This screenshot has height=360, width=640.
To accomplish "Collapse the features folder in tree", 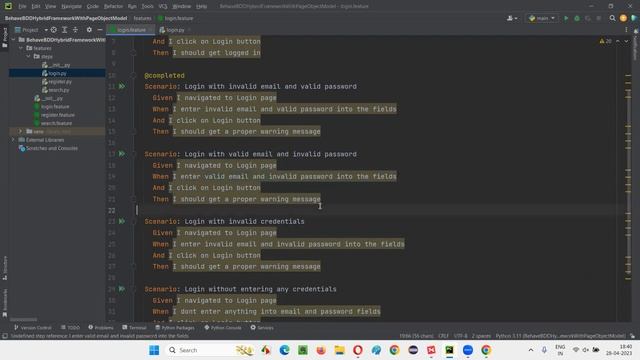I will pos(21,48).
